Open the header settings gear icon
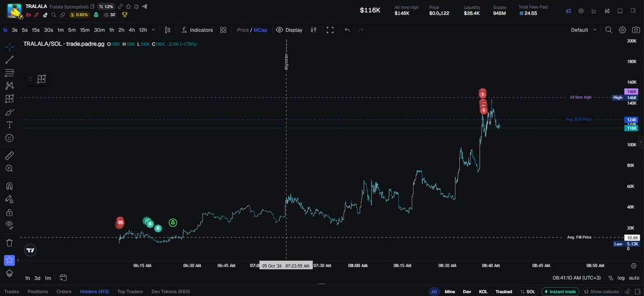 [581, 11]
